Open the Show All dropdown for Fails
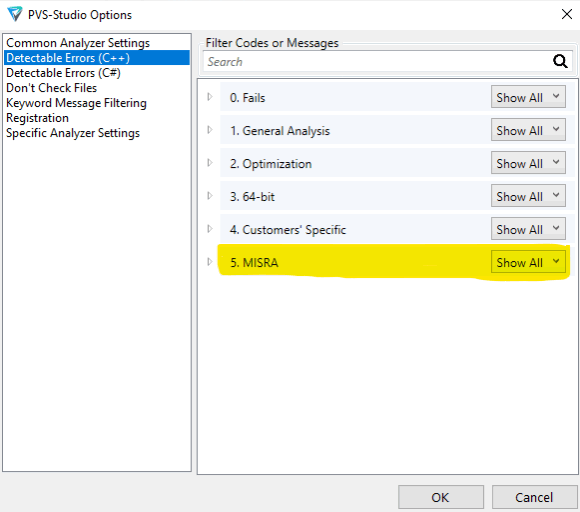Viewport: 580px width, 512px height. [x=528, y=97]
